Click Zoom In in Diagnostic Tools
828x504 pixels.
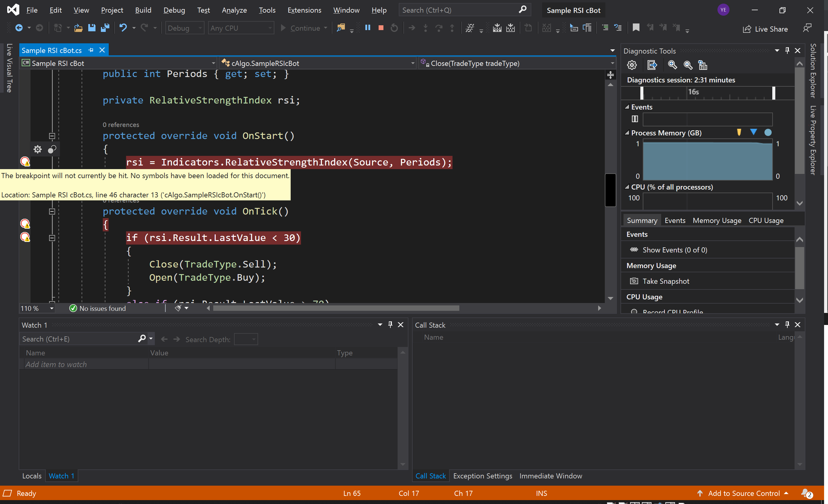point(672,65)
